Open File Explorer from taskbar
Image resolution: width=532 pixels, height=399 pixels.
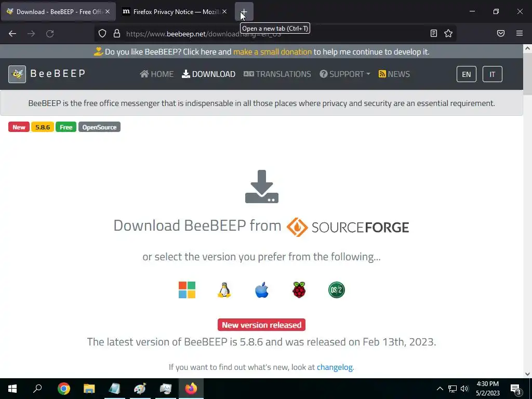89,389
